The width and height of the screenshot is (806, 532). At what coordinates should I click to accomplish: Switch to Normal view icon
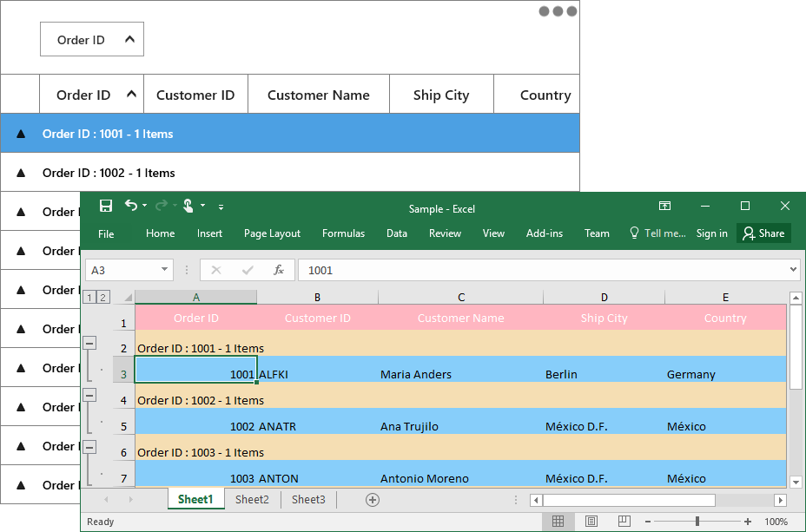[x=558, y=522]
